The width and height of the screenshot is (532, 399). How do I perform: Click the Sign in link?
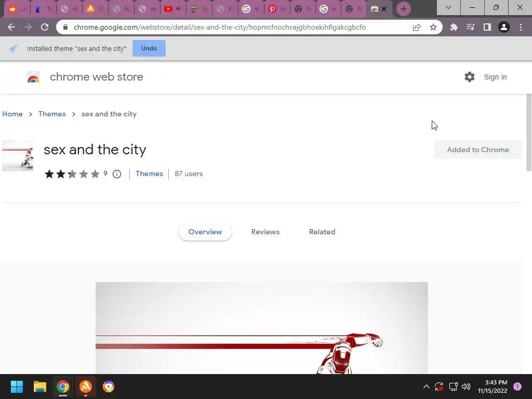495,77
